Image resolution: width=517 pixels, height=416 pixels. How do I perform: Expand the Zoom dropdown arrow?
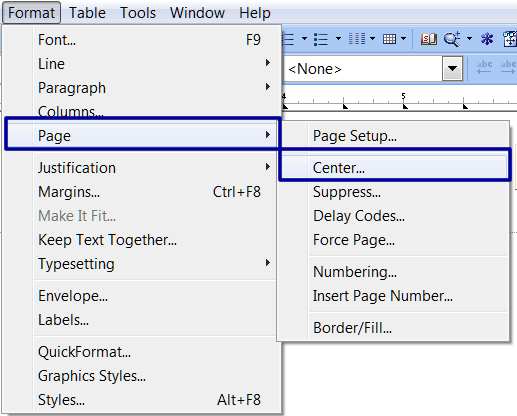tap(469, 39)
